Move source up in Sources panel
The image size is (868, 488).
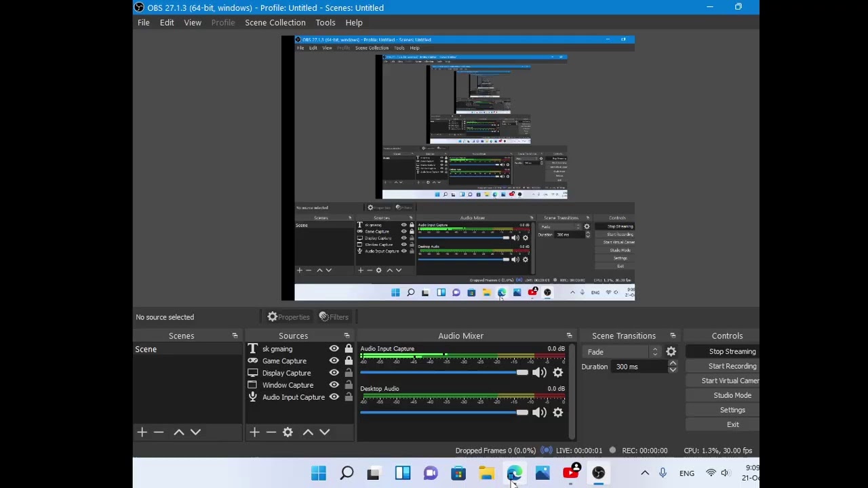(308, 432)
